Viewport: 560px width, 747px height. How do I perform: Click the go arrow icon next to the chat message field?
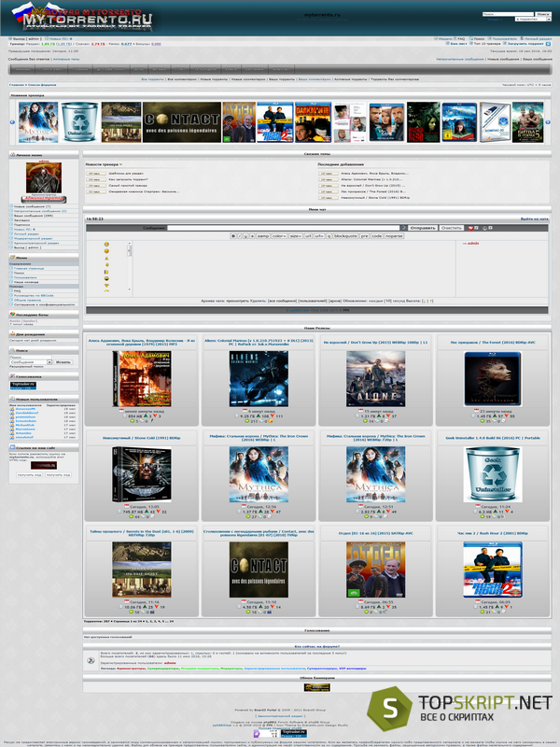click(403, 228)
